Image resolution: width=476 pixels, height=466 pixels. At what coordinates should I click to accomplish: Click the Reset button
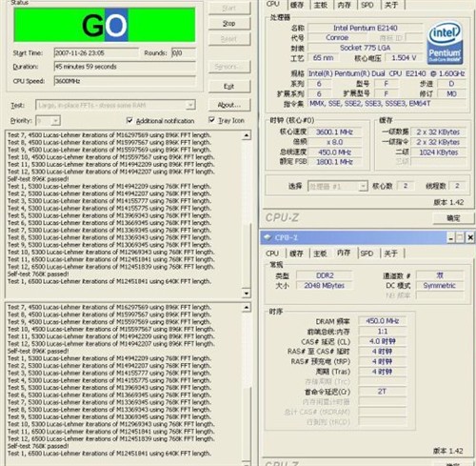[x=229, y=39]
